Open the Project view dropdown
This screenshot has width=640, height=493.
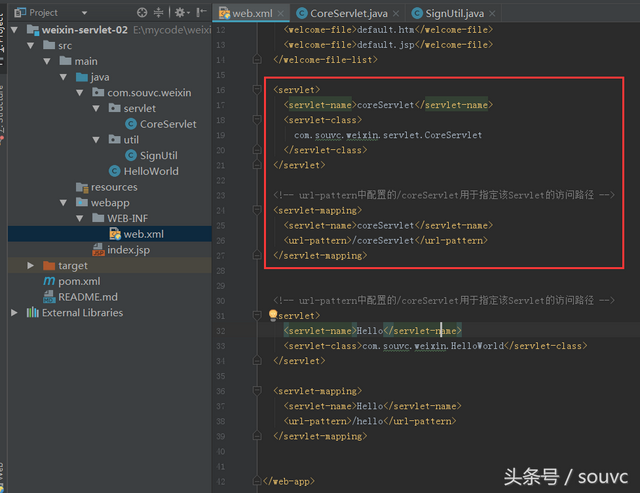click(x=84, y=13)
